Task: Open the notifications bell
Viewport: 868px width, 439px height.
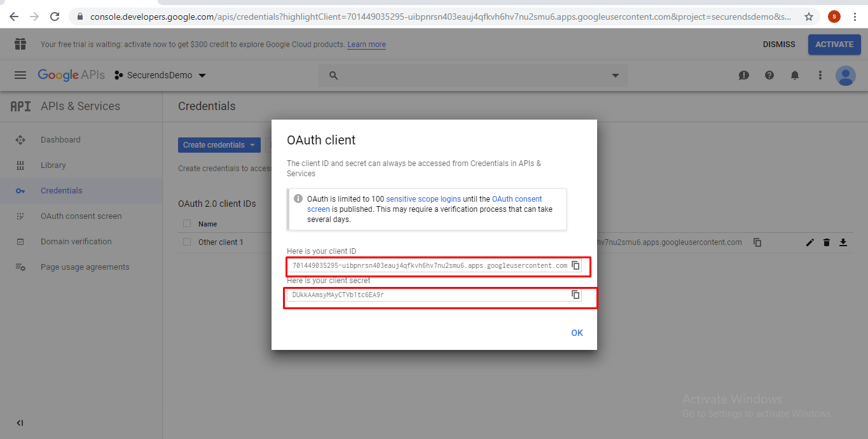Action: click(794, 75)
